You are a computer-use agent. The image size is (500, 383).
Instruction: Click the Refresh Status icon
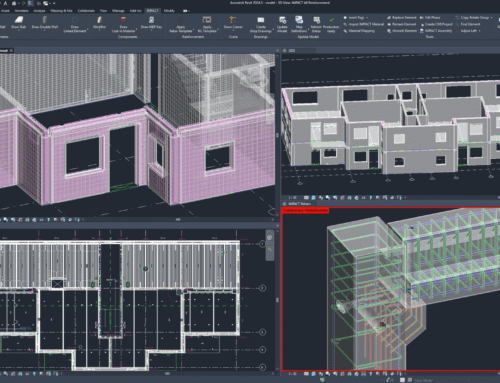pyautogui.click(x=316, y=20)
